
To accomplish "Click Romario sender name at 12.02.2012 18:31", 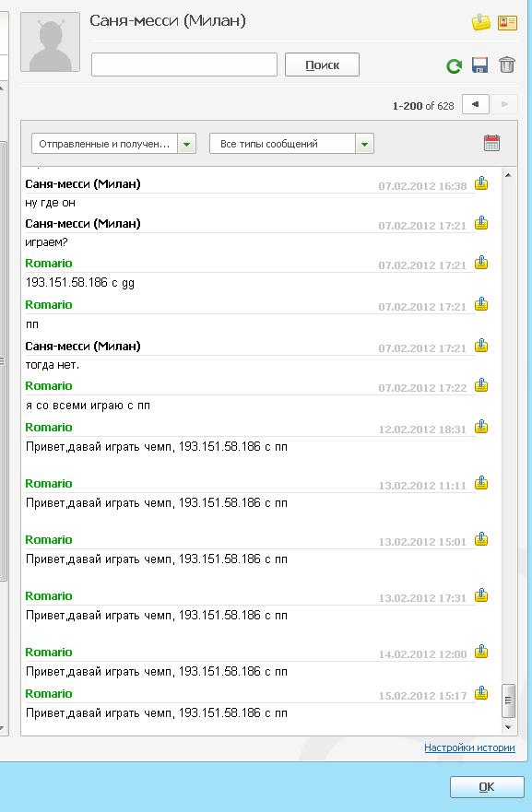I will click(x=49, y=428).
